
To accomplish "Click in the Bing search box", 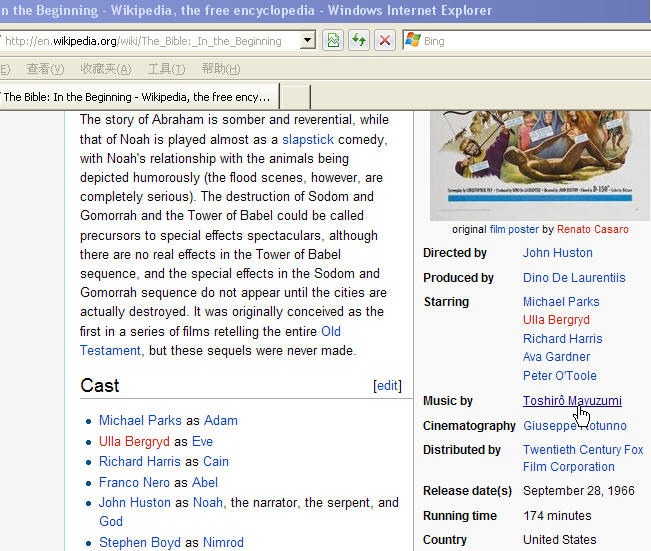I will tap(536, 41).
